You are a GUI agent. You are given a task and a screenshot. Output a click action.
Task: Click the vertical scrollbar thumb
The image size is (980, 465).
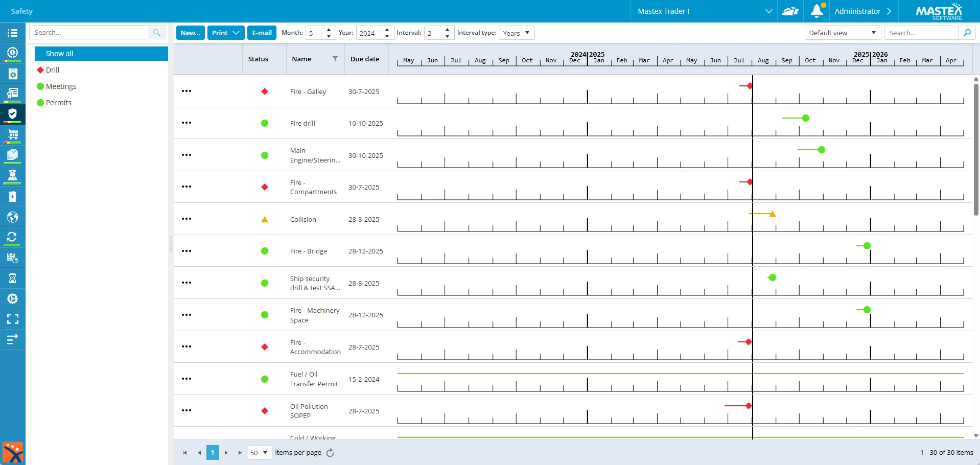pos(976,149)
